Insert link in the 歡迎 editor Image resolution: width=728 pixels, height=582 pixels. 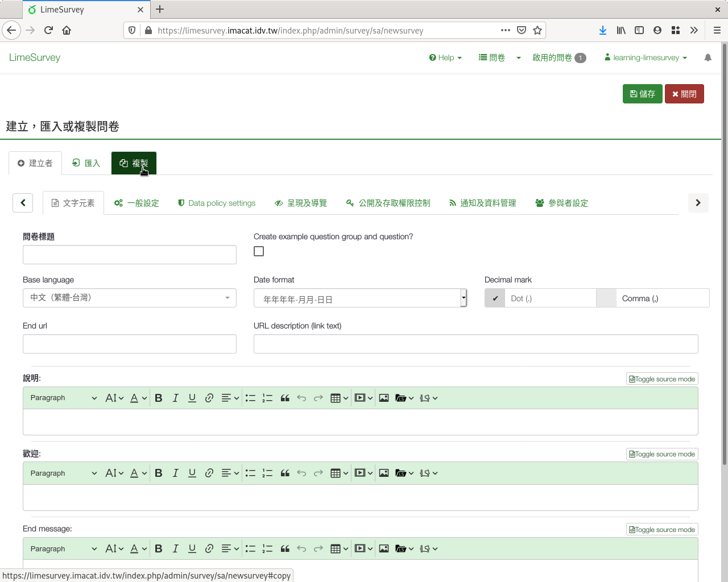pos(209,473)
